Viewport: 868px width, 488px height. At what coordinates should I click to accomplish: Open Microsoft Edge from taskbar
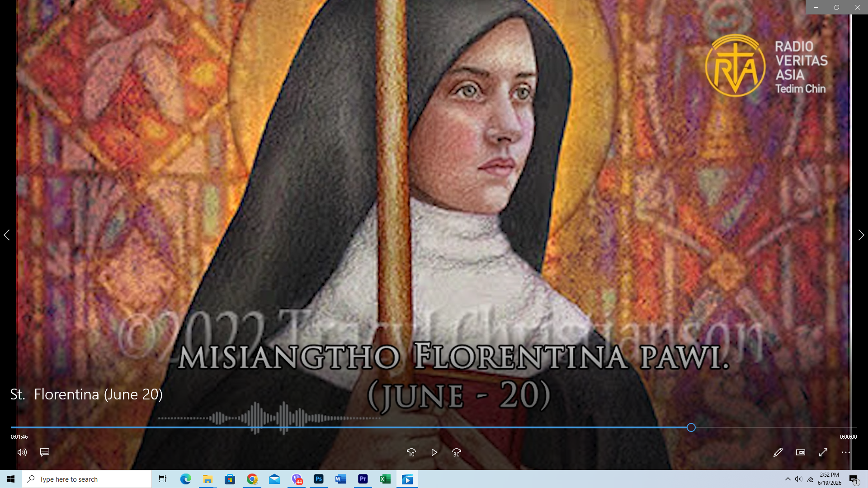coord(186,479)
